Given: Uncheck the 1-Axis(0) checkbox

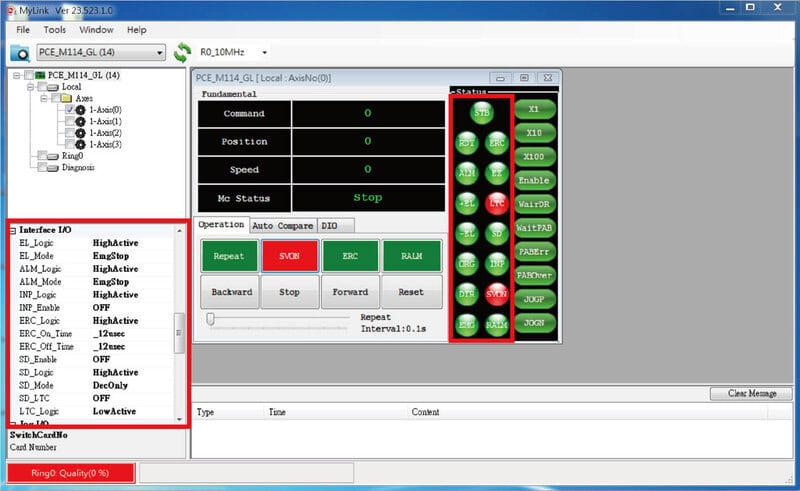Looking at the screenshot, I should [70, 110].
